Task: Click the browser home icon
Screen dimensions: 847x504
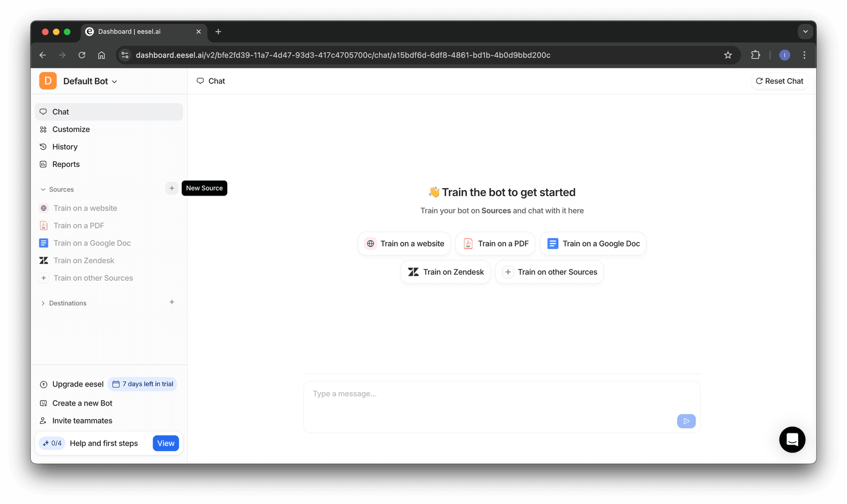Action: 101,55
